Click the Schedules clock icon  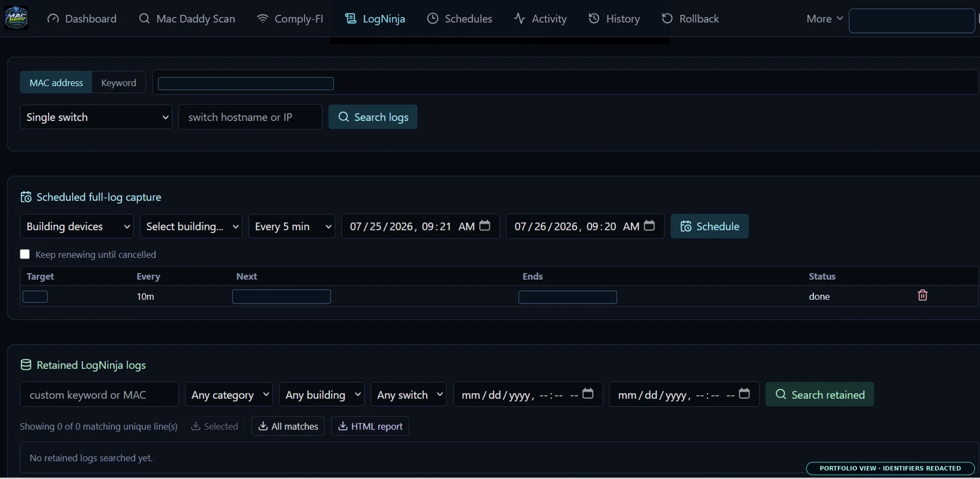point(433,19)
